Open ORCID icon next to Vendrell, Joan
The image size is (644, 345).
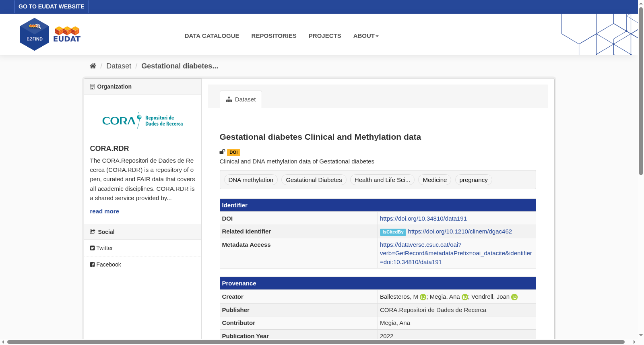[514, 297]
